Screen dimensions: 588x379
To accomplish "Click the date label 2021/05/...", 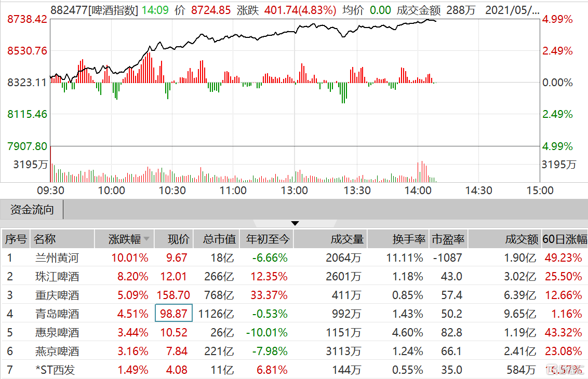I will 512,10.
